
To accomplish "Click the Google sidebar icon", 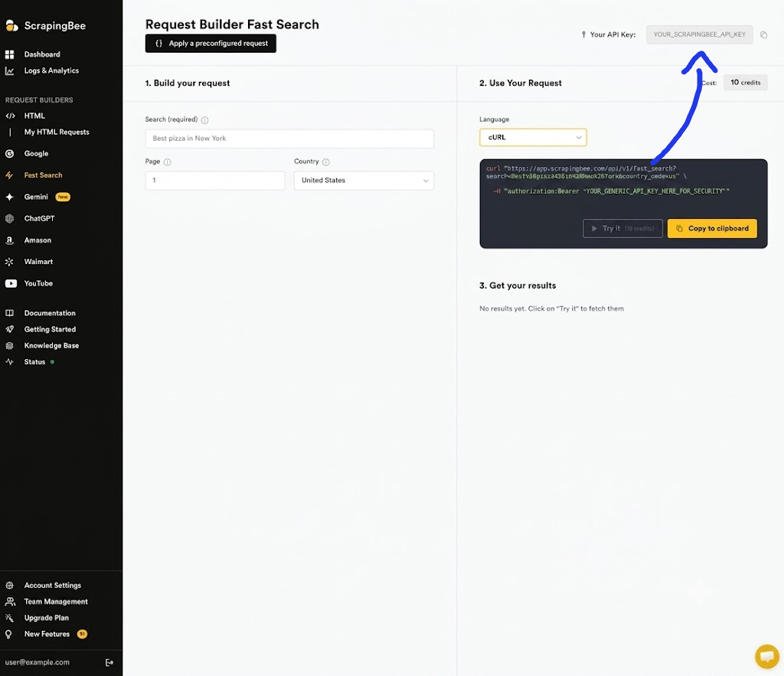I will pos(9,154).
